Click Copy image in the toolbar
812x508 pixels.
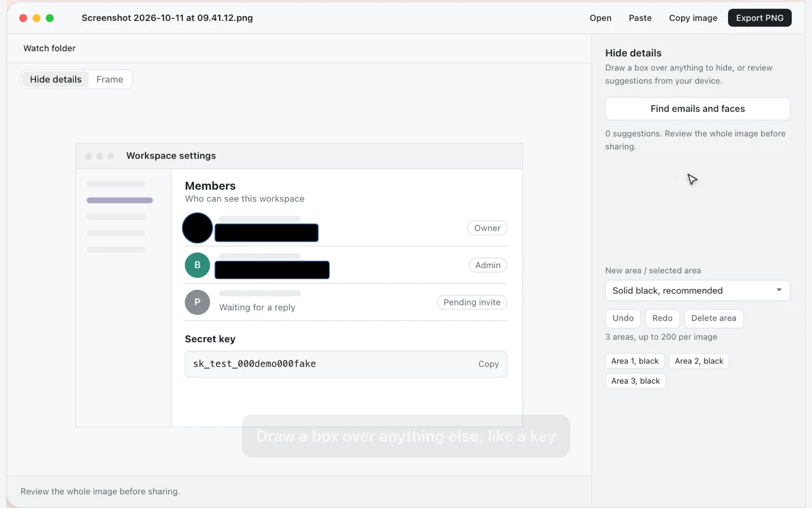click(693, 18)
